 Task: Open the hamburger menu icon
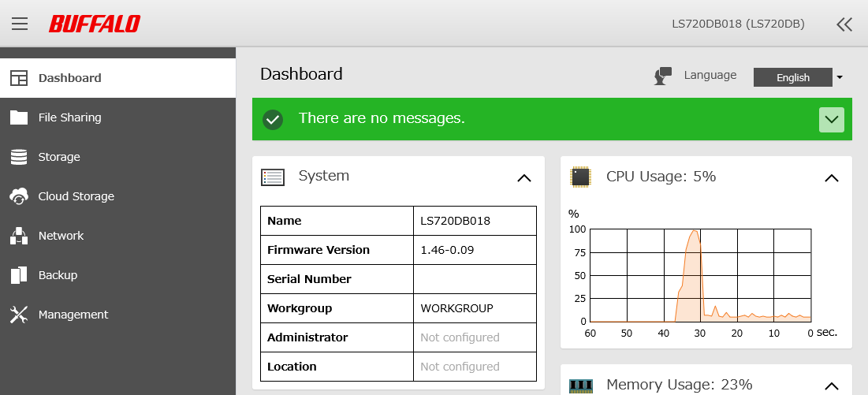point(20,24)
